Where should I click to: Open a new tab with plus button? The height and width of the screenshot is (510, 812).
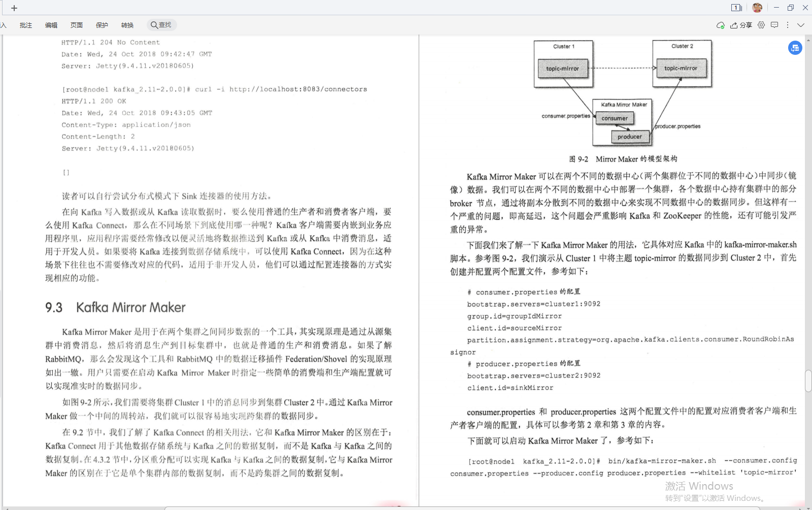pos(14,8)
